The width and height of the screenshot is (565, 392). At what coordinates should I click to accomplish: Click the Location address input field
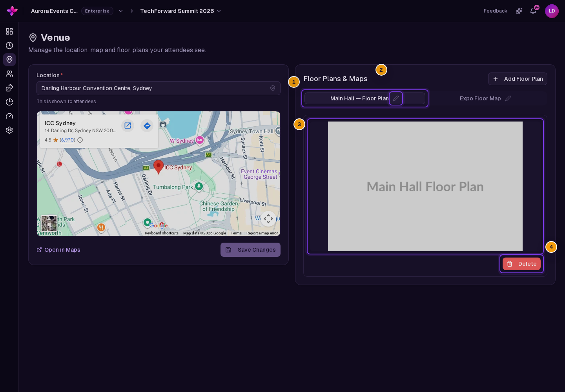click(159, 88)
